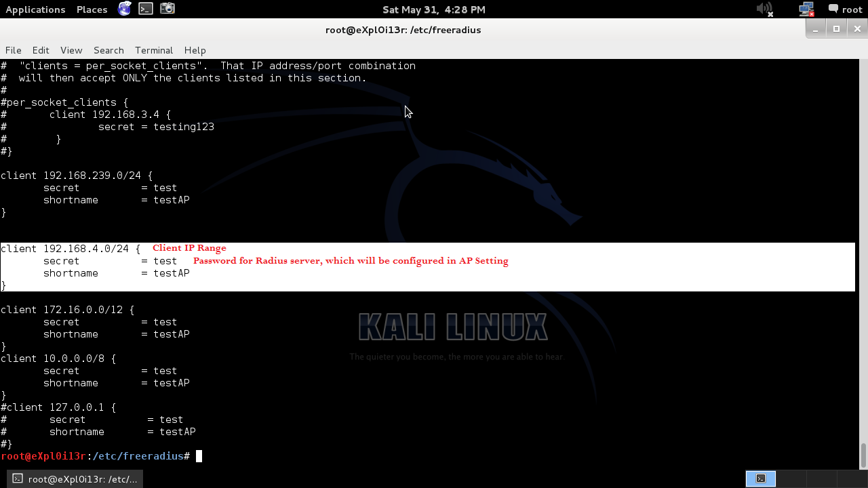
Task: Minimize the terminal window
Action: tap(815, 28)
